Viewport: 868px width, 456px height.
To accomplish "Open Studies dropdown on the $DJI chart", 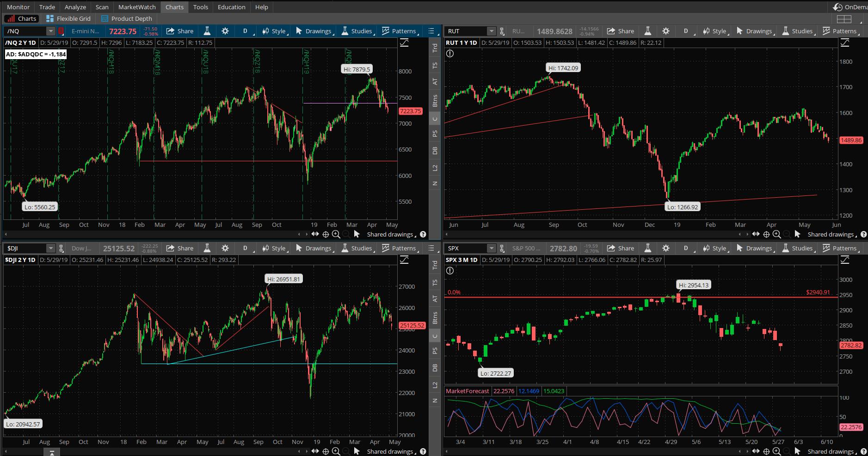I will [357, 248].
